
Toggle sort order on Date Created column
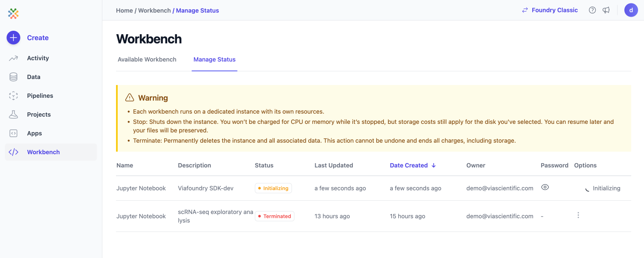click(x=409, y=165)
